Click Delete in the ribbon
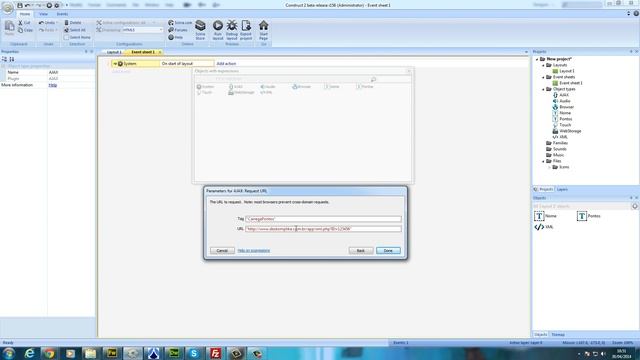The image size is (640, 360). click(73, 23)
